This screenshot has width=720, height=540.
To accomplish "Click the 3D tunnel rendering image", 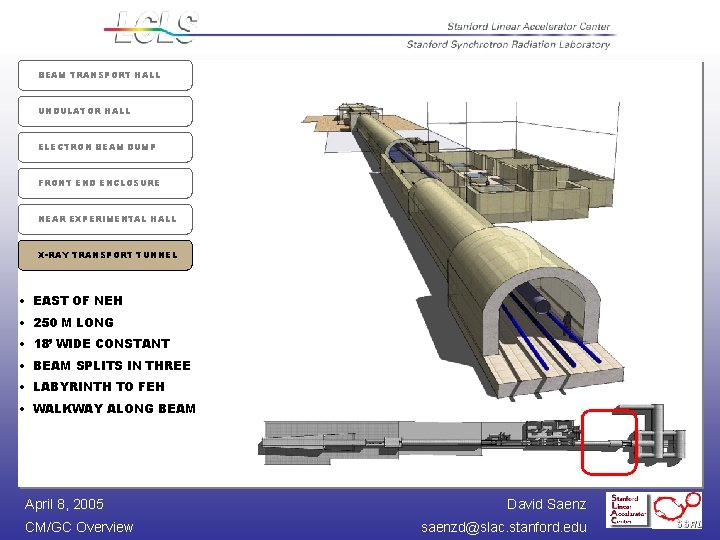I will click(461, 250).
